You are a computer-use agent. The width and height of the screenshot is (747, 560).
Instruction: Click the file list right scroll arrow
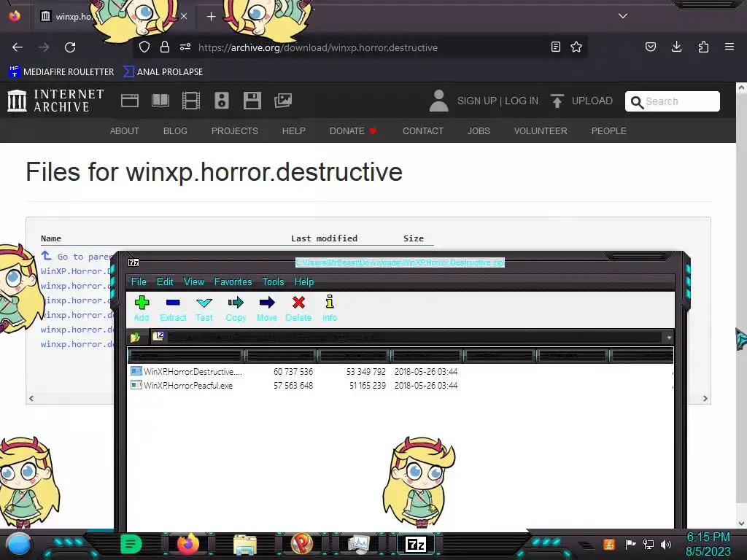tap(705, 399)
